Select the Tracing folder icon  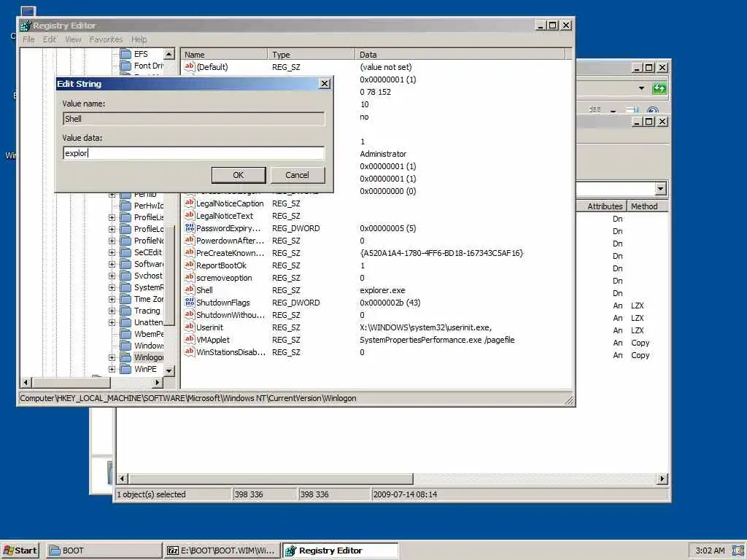point(125,311)
